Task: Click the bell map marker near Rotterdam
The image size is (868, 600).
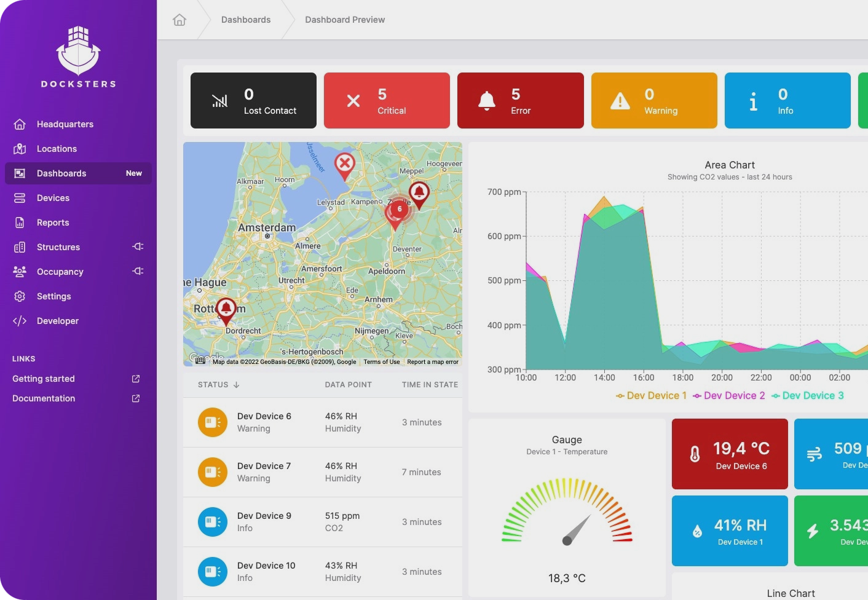Action: point(226,309)
